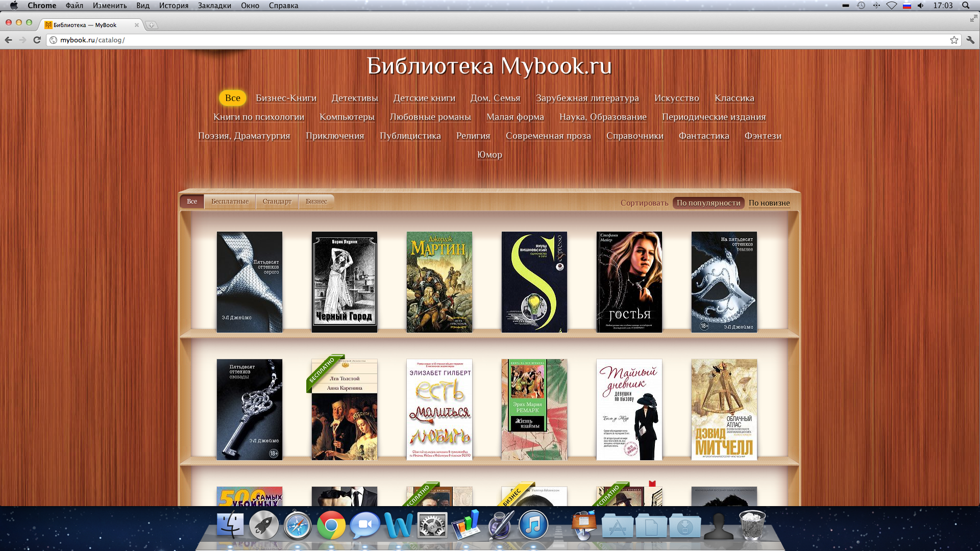
Task: Open the Изменить menu
Action: [110, 6]
